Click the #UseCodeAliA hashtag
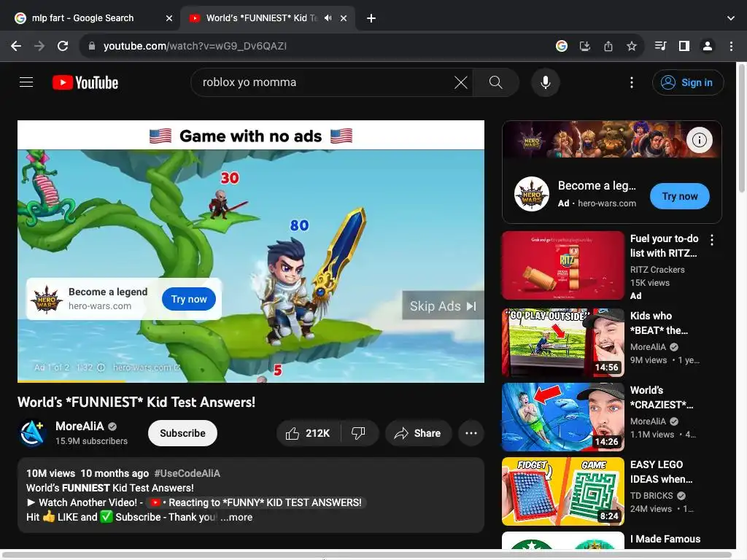Image resolution: width=747 pixels, height=560 pixels. (187, 473)
